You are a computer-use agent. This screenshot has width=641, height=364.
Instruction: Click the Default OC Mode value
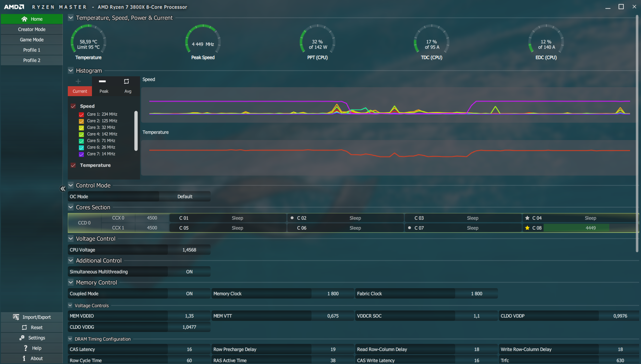pos(185,197)
